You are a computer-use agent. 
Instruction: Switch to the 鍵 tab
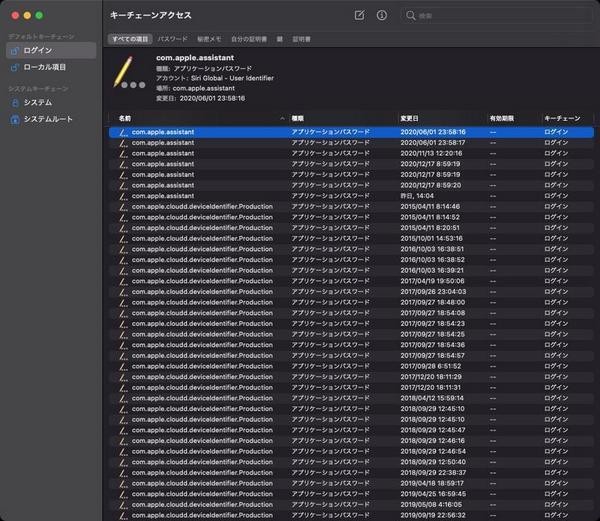coord(280,39)
